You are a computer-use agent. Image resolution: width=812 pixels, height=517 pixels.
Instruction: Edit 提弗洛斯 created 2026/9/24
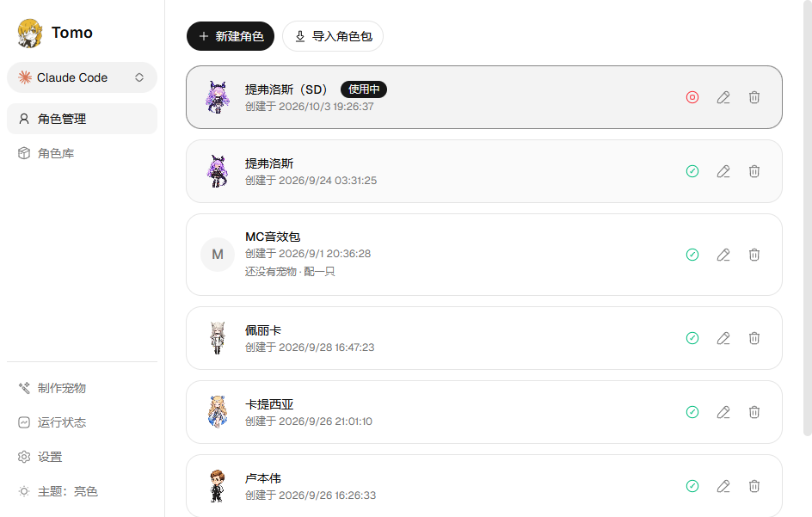point(723,171)
